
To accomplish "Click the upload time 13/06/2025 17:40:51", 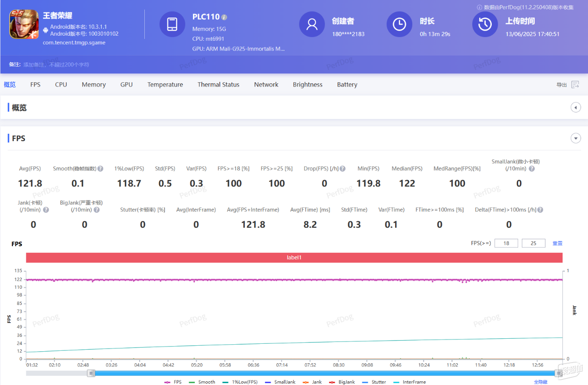I will [532, 34].
